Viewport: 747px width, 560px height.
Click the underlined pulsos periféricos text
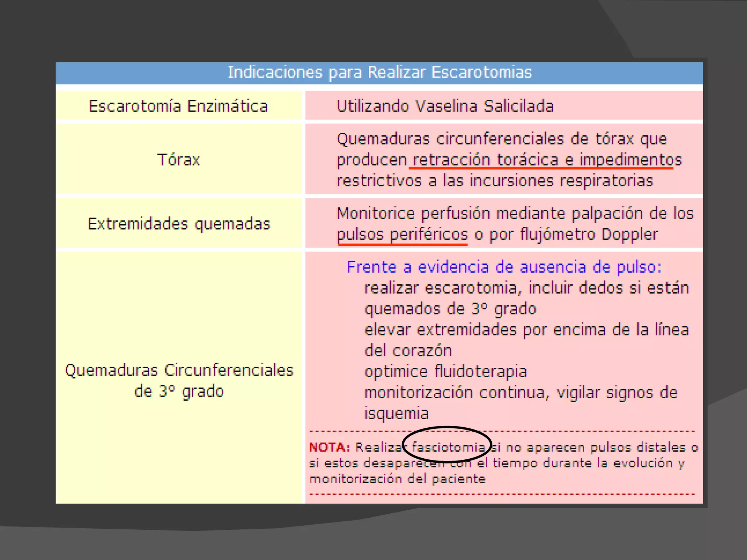click(x=402, y=234)
